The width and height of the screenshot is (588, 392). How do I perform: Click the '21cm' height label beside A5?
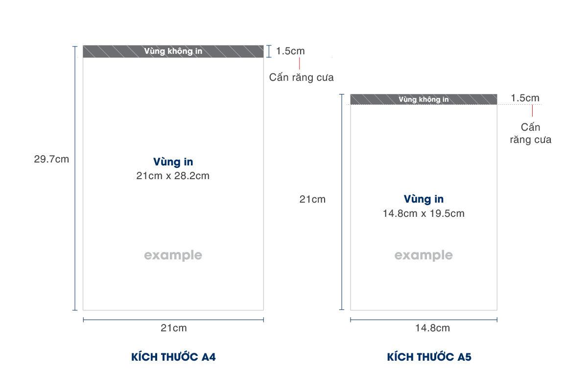pos(312,199)
